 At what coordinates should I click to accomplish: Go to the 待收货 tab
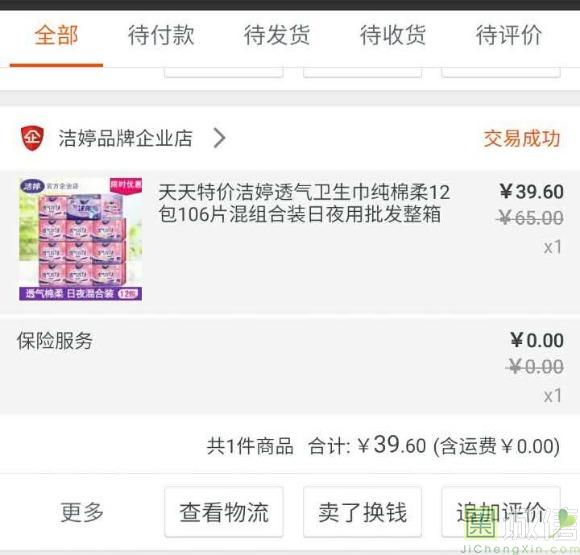tap(393, 36)
